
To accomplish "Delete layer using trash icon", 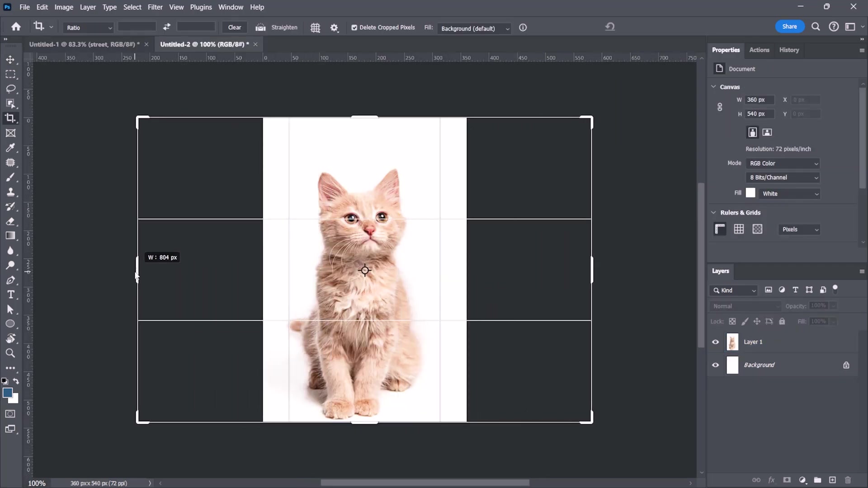I will point(848,480).
